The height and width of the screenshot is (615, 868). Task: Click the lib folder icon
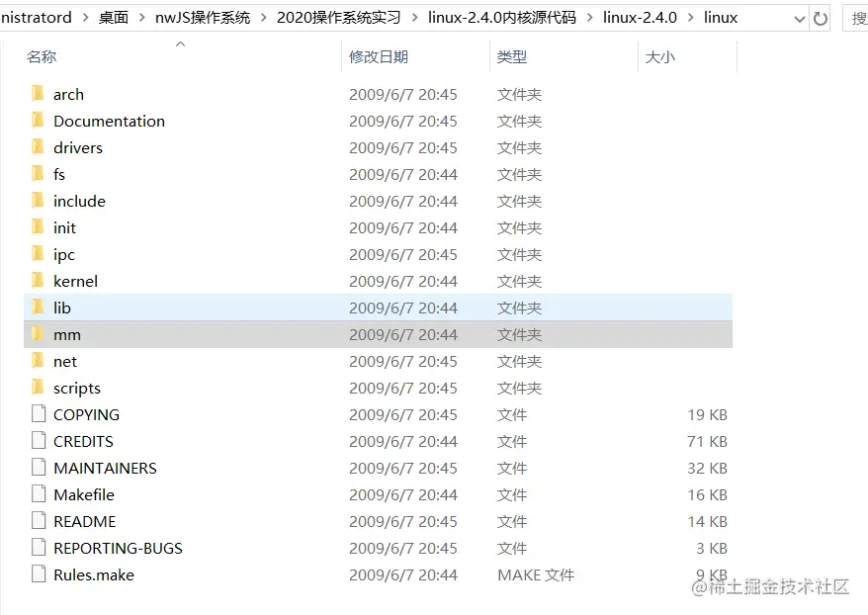tap(38, 307)
